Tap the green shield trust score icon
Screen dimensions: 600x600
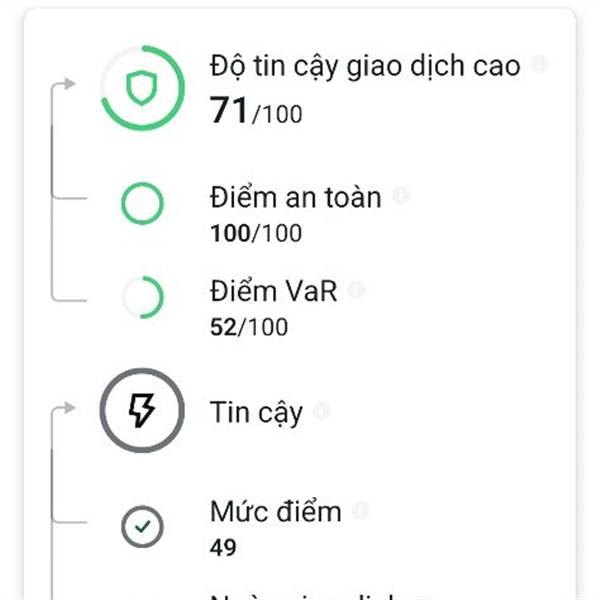pos(142,88)
